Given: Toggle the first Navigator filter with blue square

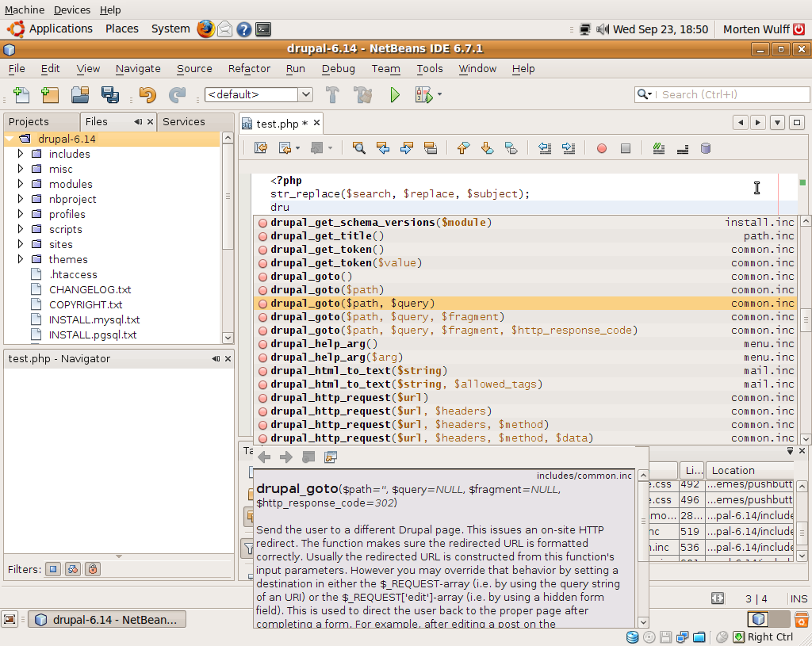Looking at the screenshot, I should 53,569.
